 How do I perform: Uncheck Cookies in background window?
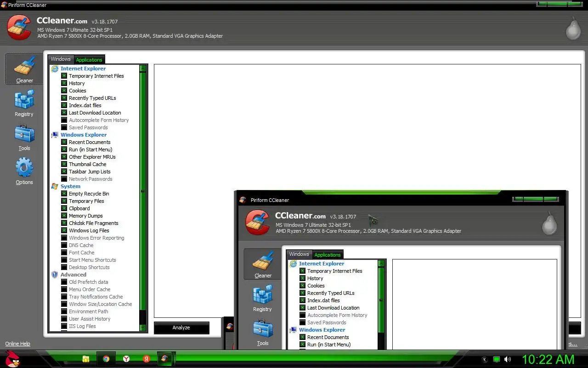point(64,91)
